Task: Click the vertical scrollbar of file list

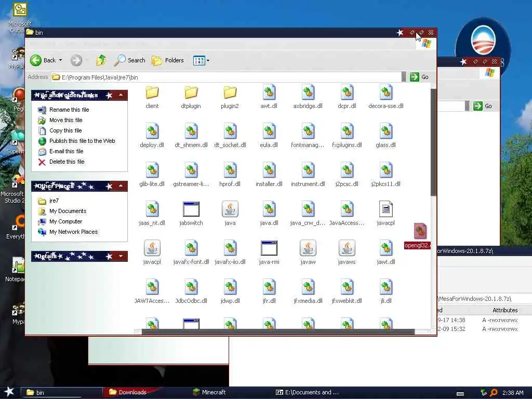Action: (x=434, y=142)
